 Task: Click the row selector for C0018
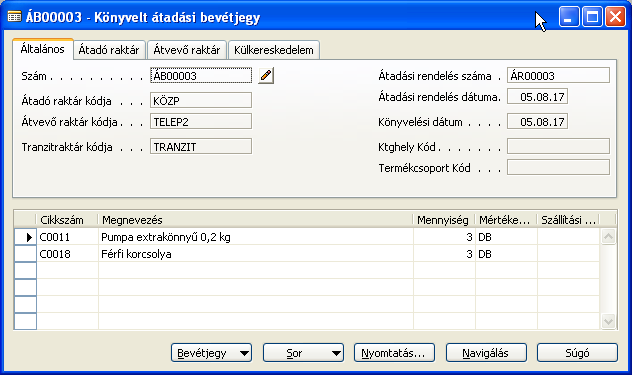25,254
